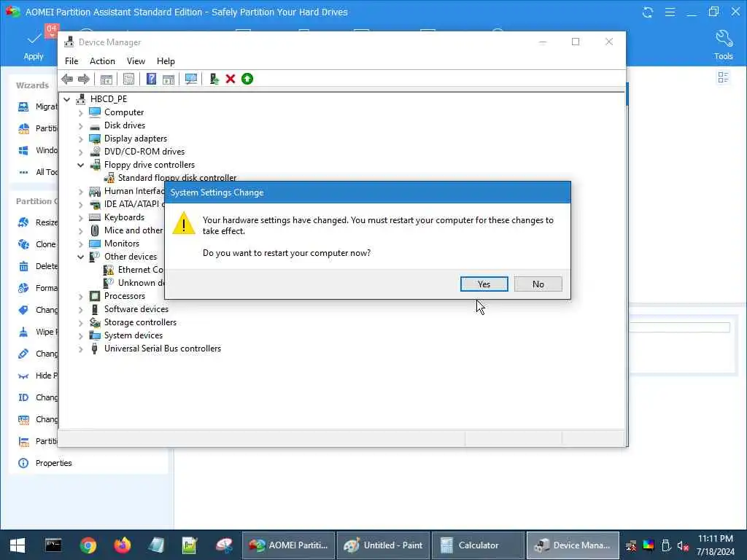The image size is (747, 560).
Task: Collapse the HBCD_PE root node
Action: [x=66, y=99]
